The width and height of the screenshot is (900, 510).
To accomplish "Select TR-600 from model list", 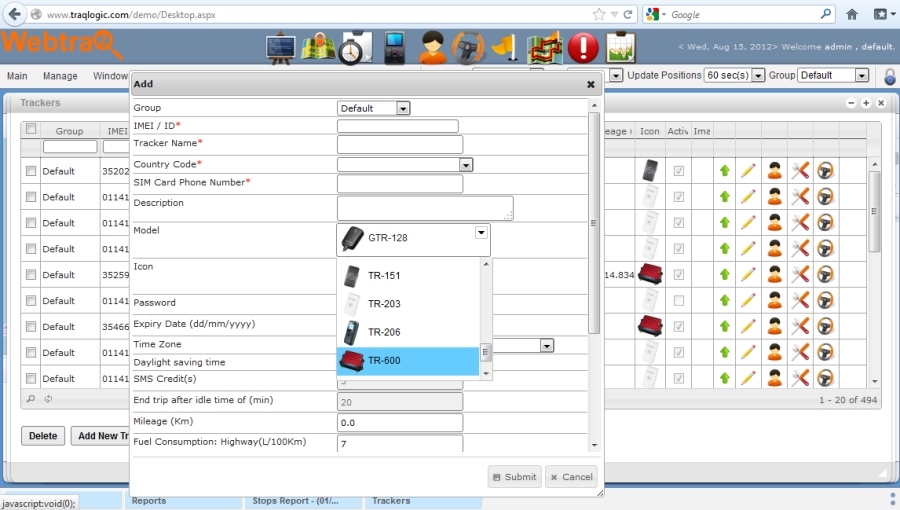I will pyautogui.click(x=408, y=361).
